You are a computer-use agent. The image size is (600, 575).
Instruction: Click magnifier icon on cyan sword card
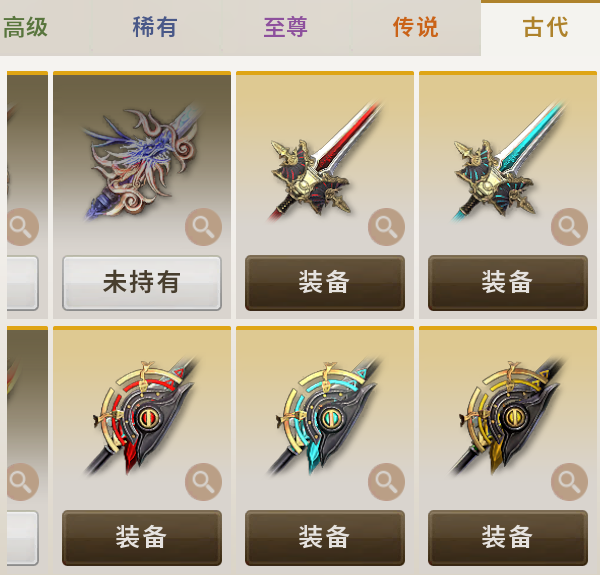pyautogui.click(x=569, y=227)
